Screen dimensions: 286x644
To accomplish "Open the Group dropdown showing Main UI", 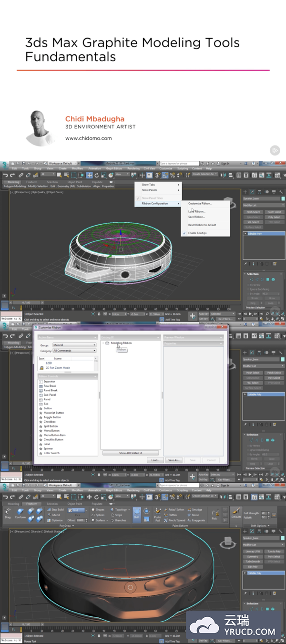I will (74, 345).
